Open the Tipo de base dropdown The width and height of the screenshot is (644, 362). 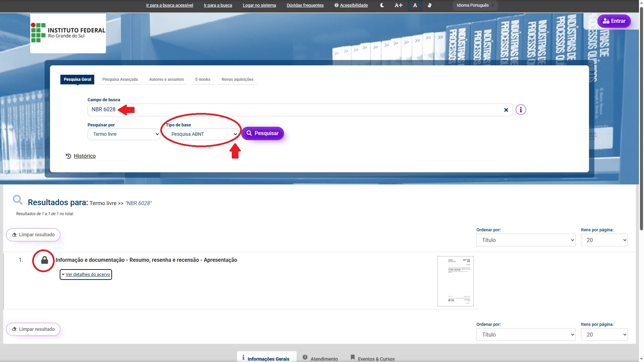coord(202,134)
